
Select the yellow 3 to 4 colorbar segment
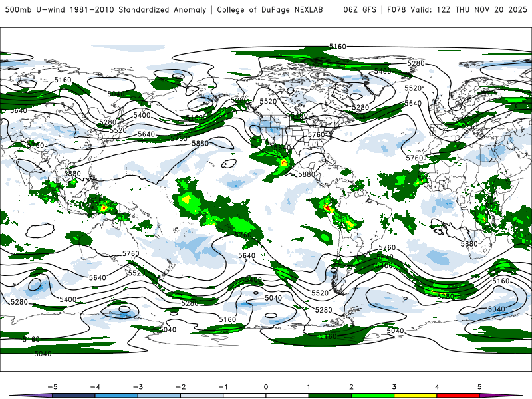coord(415,396)
